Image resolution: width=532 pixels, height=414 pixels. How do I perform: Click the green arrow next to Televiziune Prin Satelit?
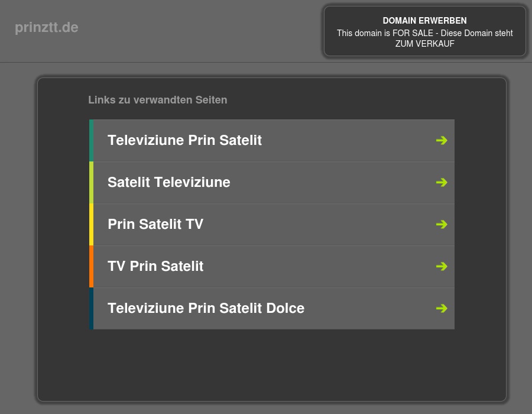coord(442,140)
